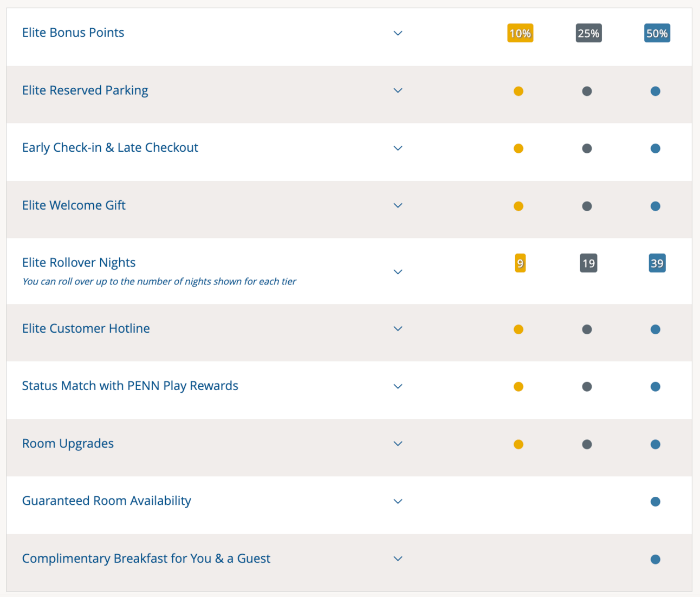
Task: Click the gold 9 rollover nights badge
Action: coord(520,263)
